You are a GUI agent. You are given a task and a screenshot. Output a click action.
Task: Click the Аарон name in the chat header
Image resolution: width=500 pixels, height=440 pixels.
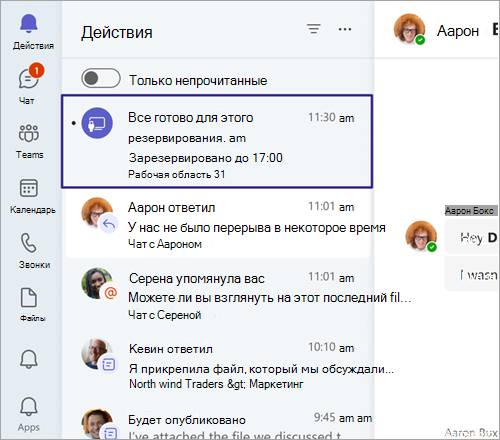coord(458,31)
